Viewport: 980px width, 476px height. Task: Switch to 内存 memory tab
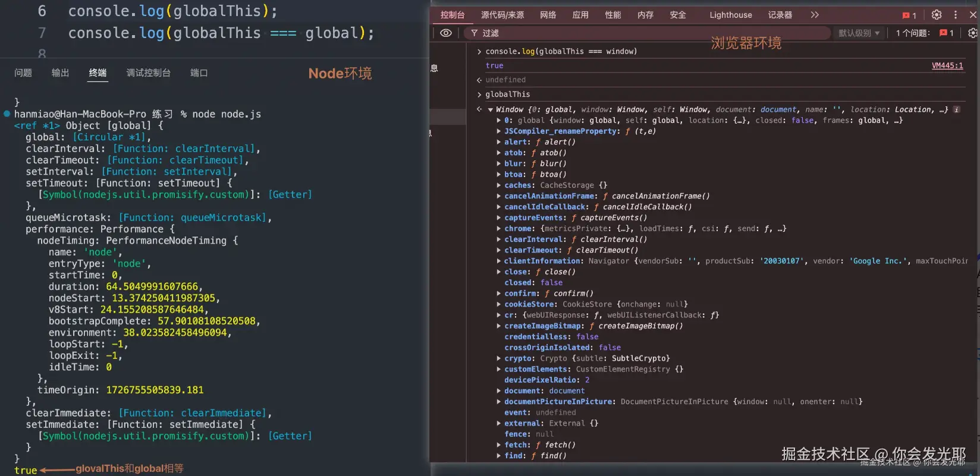coord(645,15)
